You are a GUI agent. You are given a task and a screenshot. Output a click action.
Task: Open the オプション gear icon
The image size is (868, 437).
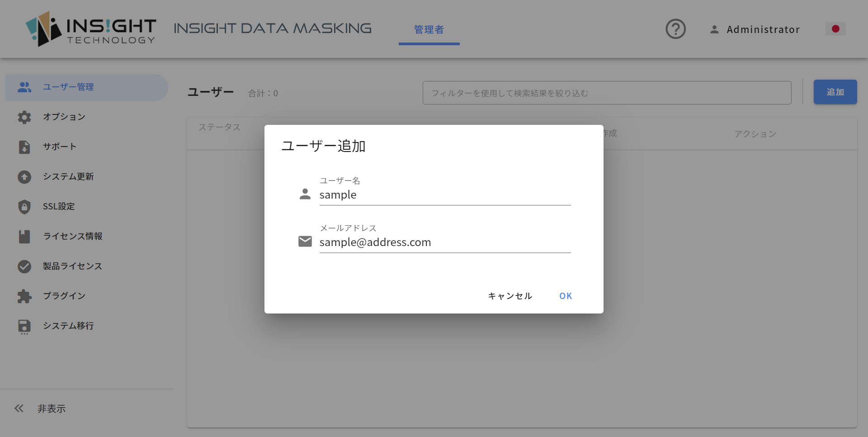pos(24,117)
